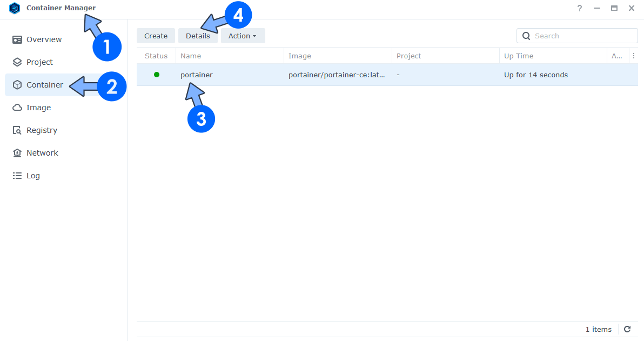
Task: Select the portainer container name
Action: [196, 75]
